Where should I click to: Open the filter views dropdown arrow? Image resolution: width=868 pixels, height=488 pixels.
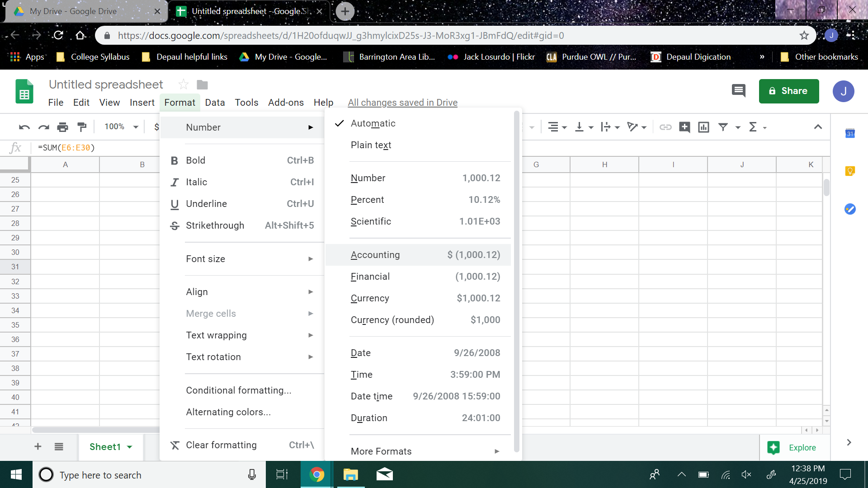(x=738, y=127)
